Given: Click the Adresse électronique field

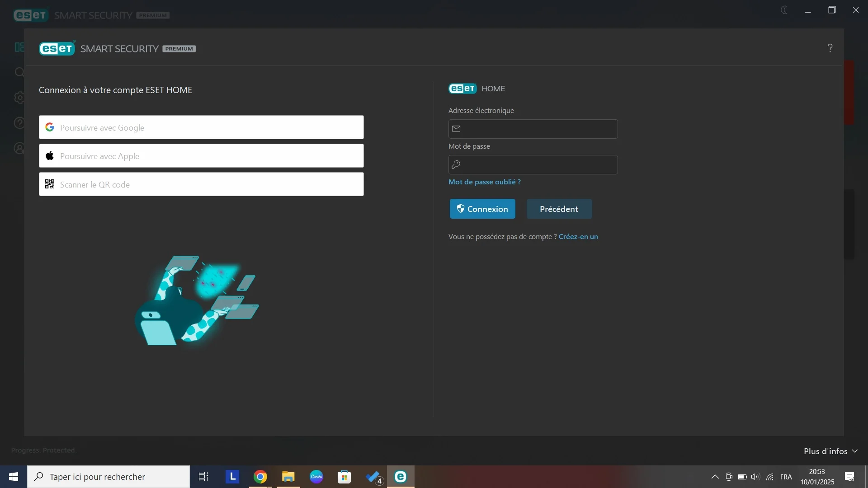Looking at the screenshot, I should pyautogui.click(x=533, y=129).
